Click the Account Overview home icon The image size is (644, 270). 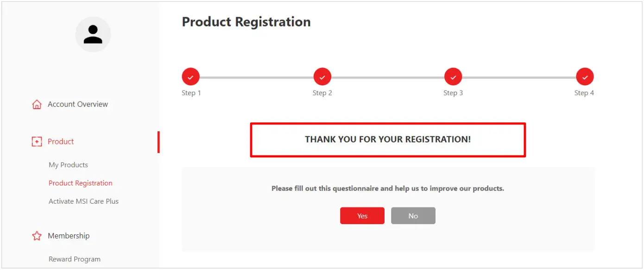click(37, 104)
